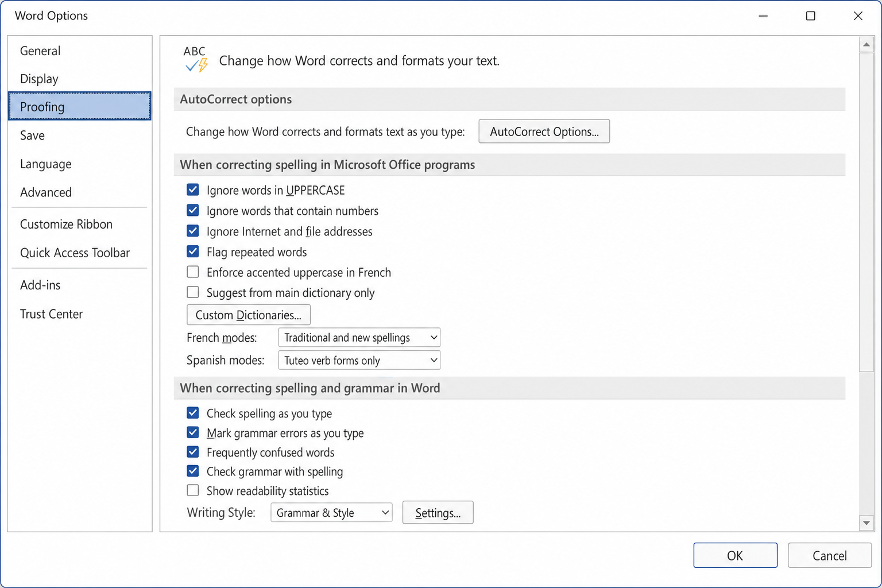Image resolution: width=882 pixels, height=588 pixels.
Task: Maximize the Word Options window
Action: click(x=810, y=16)
